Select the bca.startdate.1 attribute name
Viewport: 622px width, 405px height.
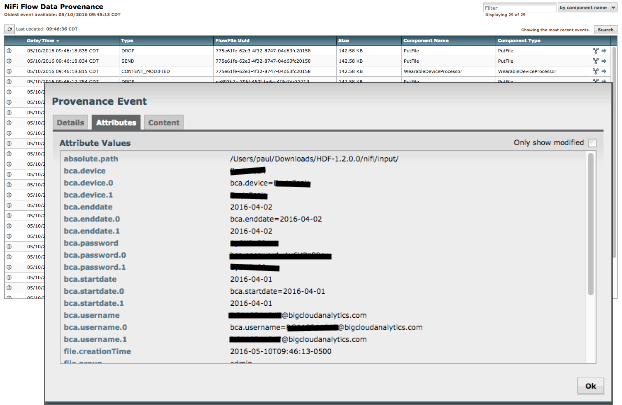click(x=94, y=303)
